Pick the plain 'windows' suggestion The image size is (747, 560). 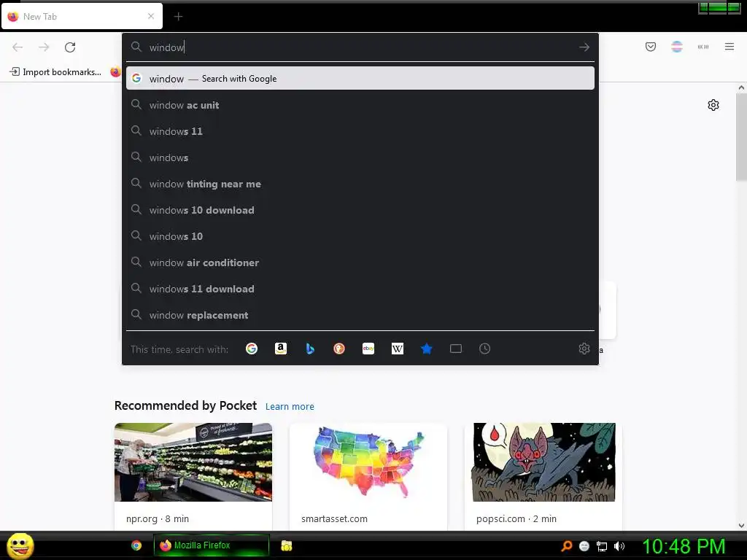[360, 157]
